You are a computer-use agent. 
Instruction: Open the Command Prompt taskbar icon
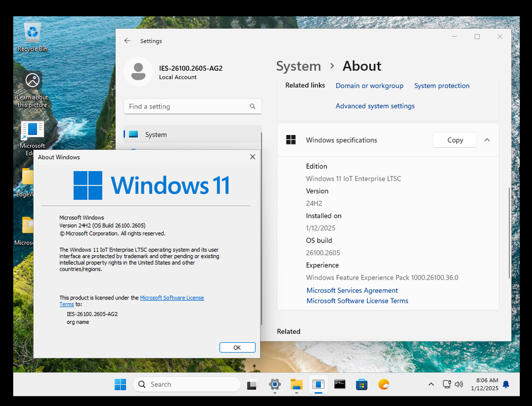tap(340, 384)
